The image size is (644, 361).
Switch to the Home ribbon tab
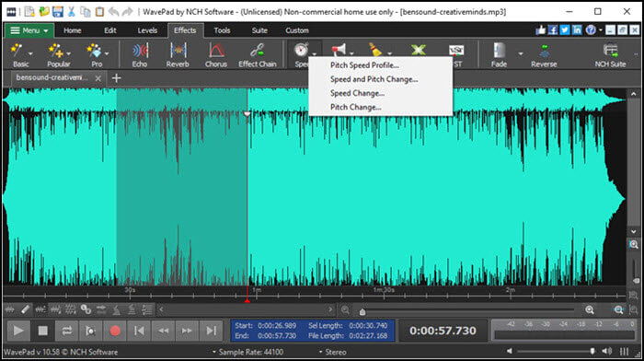pyautogui.click(x=73, y=30)
